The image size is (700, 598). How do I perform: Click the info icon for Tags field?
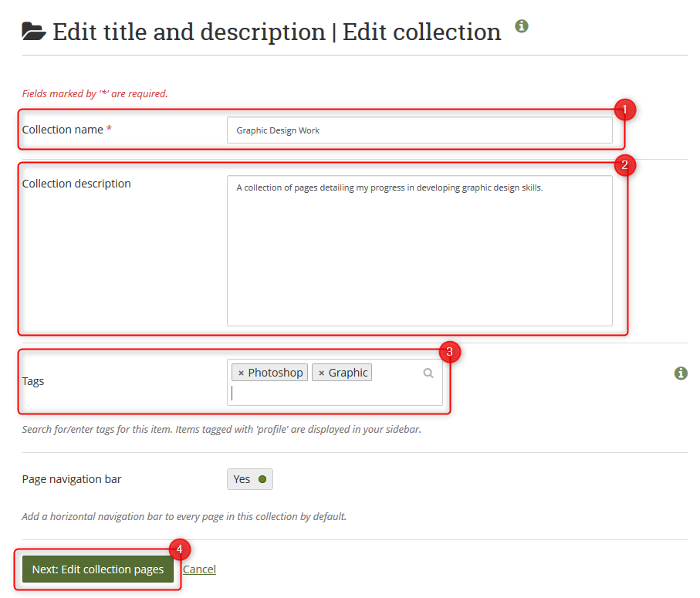pos(681,373)
